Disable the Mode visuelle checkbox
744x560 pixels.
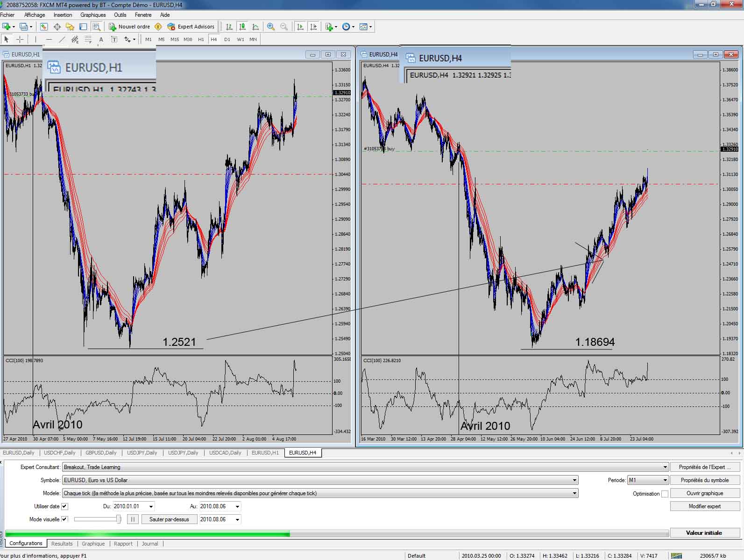65,519
